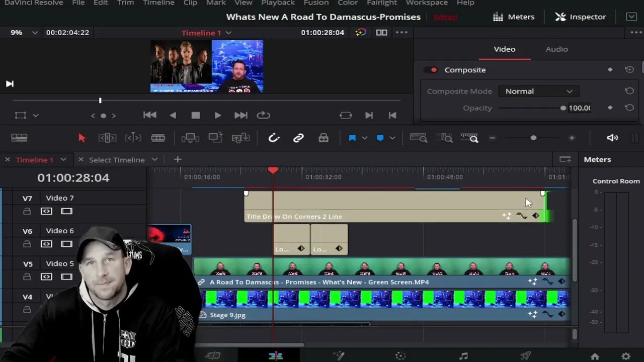Toggle dual viewer mode icon
The height and width of the screenshot is (362, 644).
pyautogui.click(x=382, y=32)
